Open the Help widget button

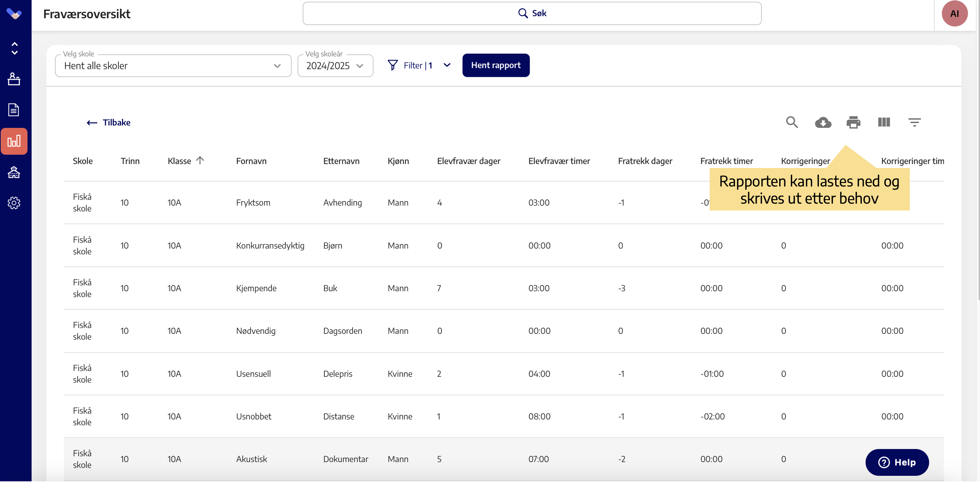[896, 462]
